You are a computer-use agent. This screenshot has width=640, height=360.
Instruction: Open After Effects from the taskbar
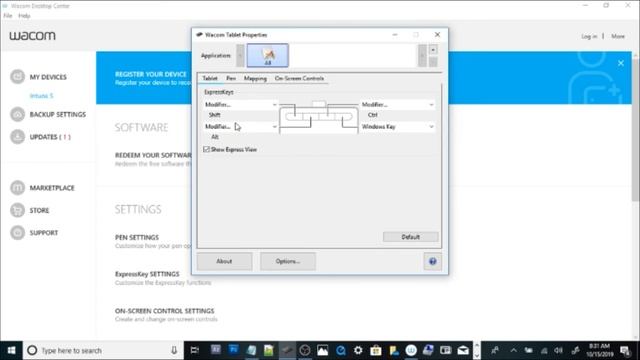216,350
